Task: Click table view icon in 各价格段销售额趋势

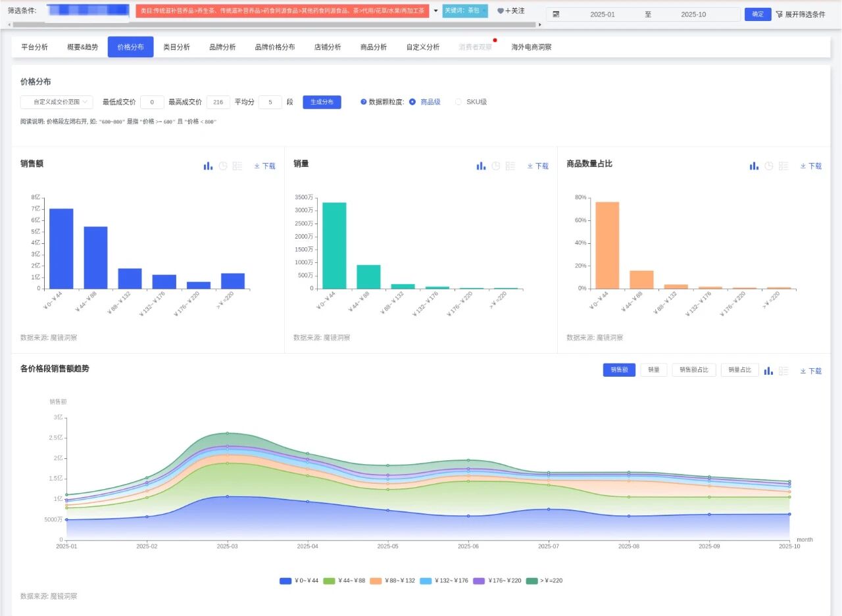Action: [783, 371]
